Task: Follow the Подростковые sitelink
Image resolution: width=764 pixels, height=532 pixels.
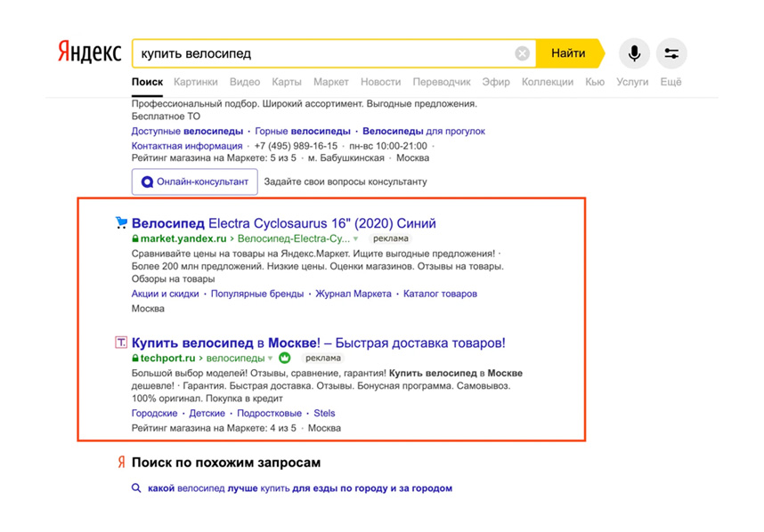Action: click(270, 414)
